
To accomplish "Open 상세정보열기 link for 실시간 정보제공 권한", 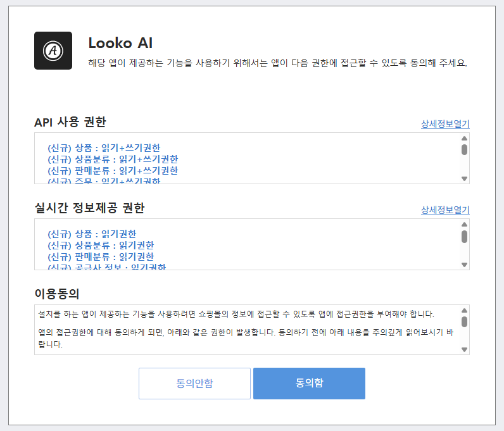I will [x=445, y=210].
